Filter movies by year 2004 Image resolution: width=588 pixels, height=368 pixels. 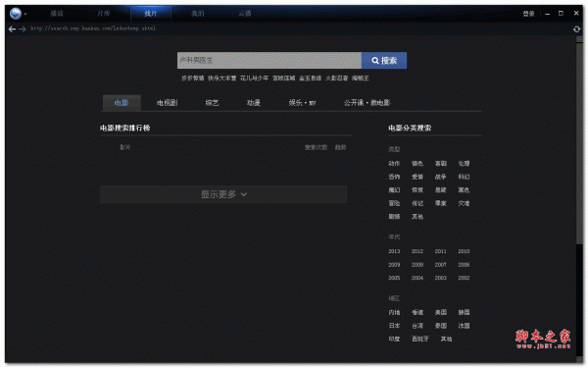click(x=417, y=278)
